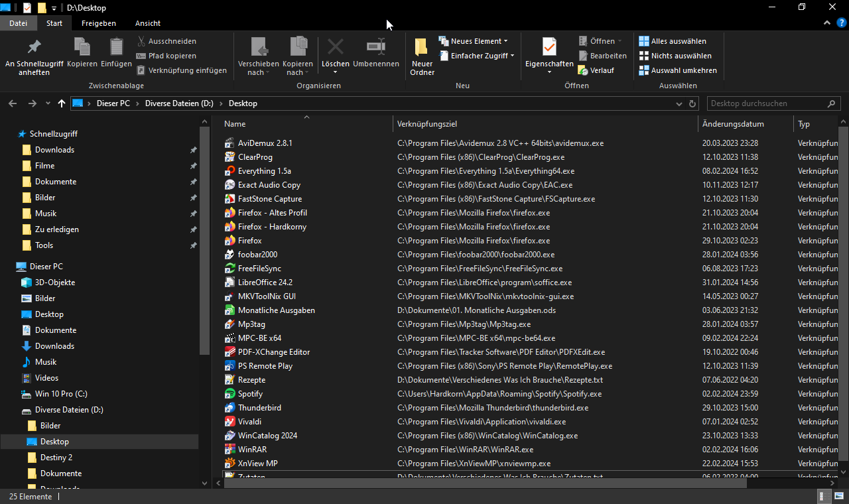Select PDF-XChange Editor shortcut icon
Viewport: 849px width, 504px height.
coord(229,352)
